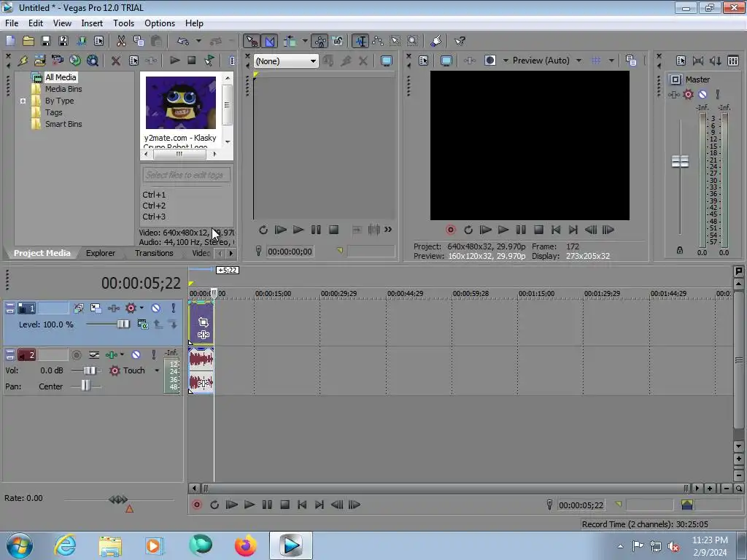Open Track FX on video track 1
The width and height of the screenshot is (747, 560).
(113, 308)
